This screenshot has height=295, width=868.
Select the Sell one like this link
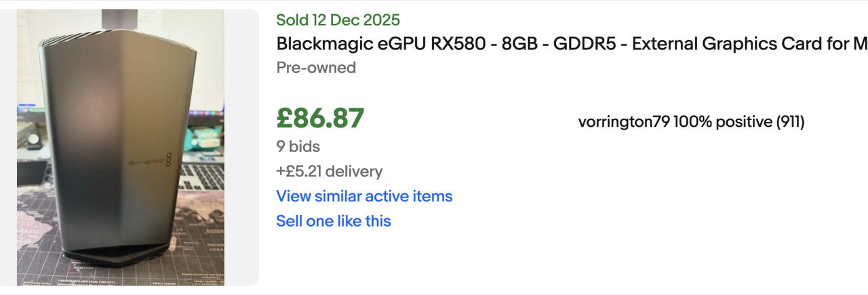pos(334,221)
